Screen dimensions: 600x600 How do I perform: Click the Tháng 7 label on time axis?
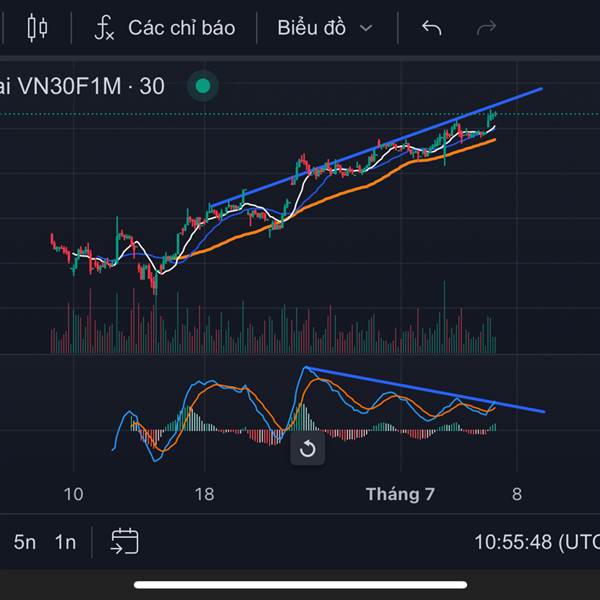point(400,494)
